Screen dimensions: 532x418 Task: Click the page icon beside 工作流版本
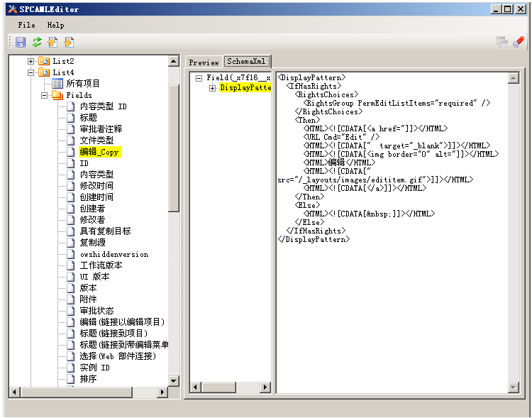coord(70,265)
